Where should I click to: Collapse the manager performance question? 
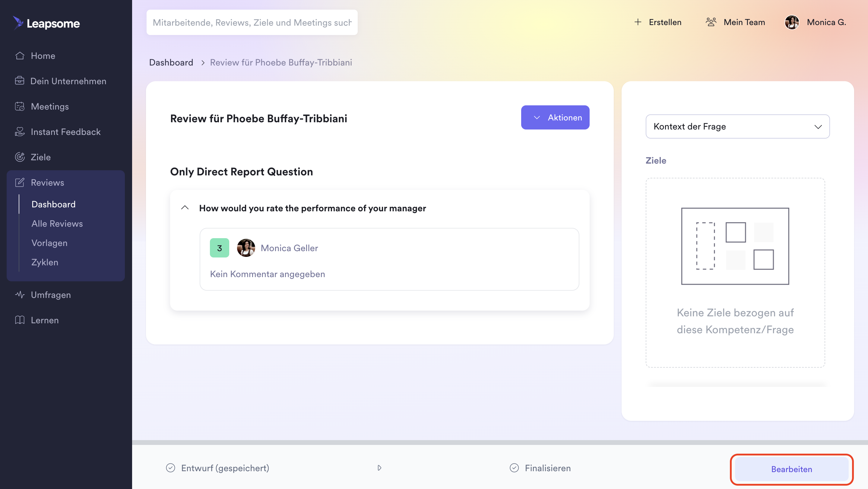[185, 208]
